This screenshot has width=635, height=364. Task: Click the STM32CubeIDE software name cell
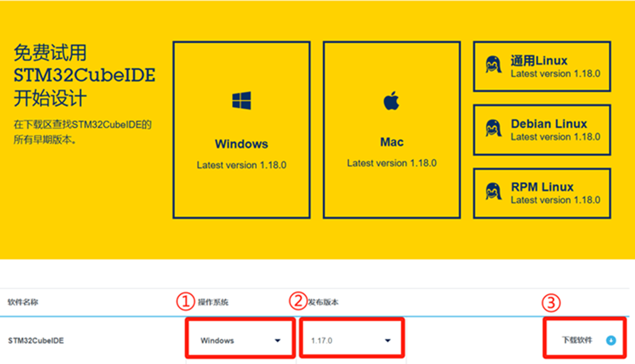point(35,341)
